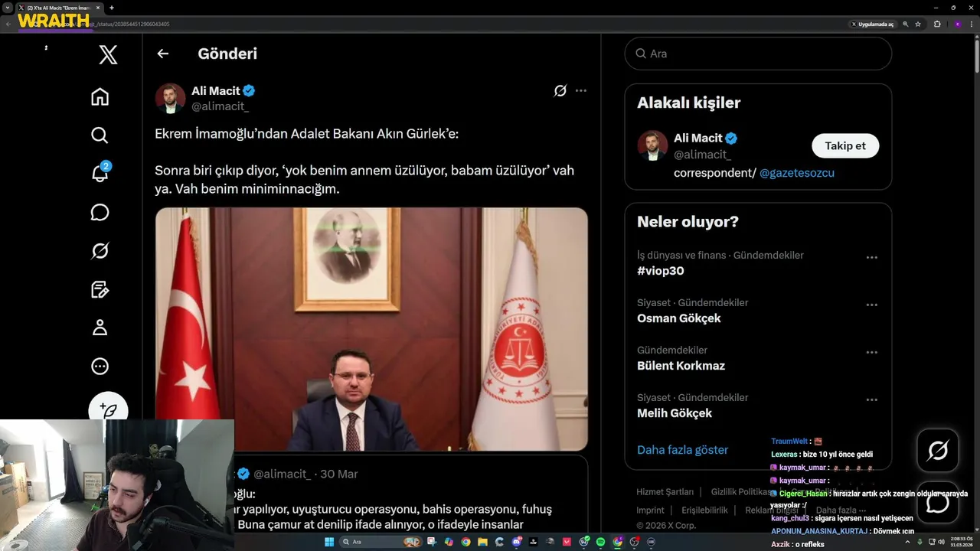Open the post image of the minister

click(371, 329)
